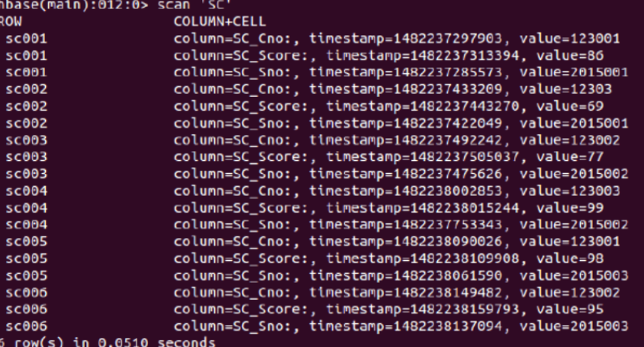Select value=123001 in first sc001 line
This screenshot has width=644, height=347.
pos(570,39)
